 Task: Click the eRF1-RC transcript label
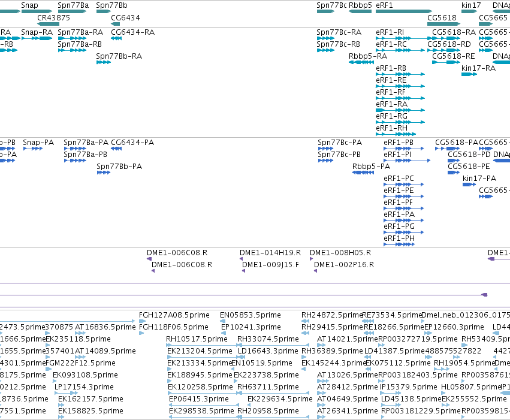(x=391, y=44)
